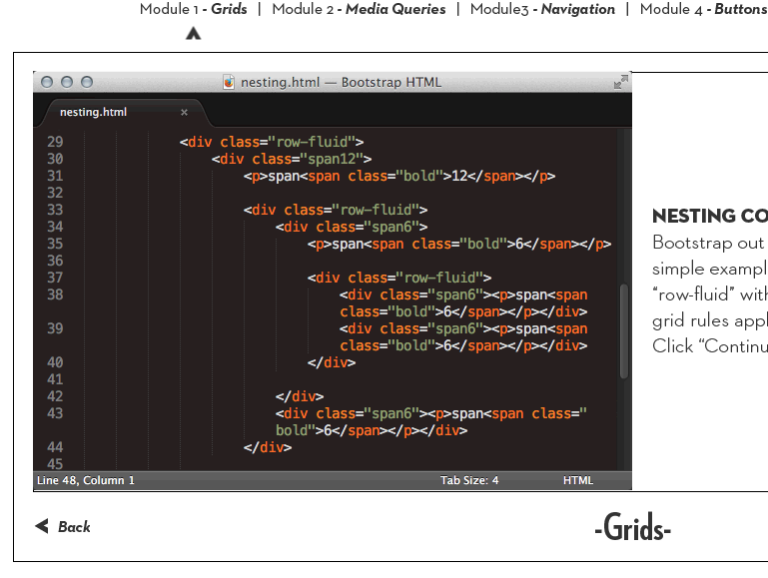Click the closing div tag on line 42
The width and height of the screenshot is (768, 578).
pyautogui.click(x=299, y=396)
